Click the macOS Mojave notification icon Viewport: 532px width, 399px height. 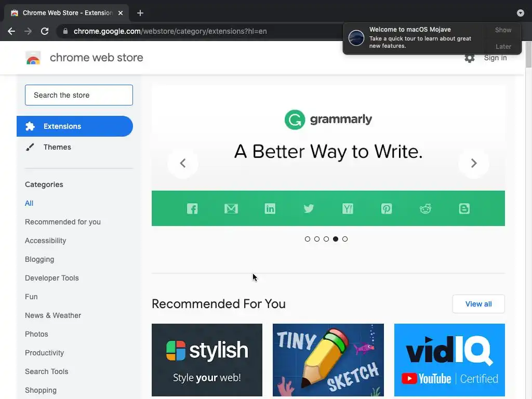[356, 37]
